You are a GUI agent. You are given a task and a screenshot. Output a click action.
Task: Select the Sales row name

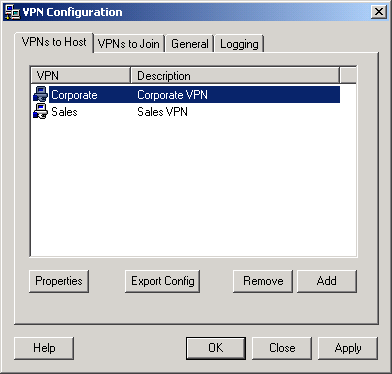[x=64, y=112]
